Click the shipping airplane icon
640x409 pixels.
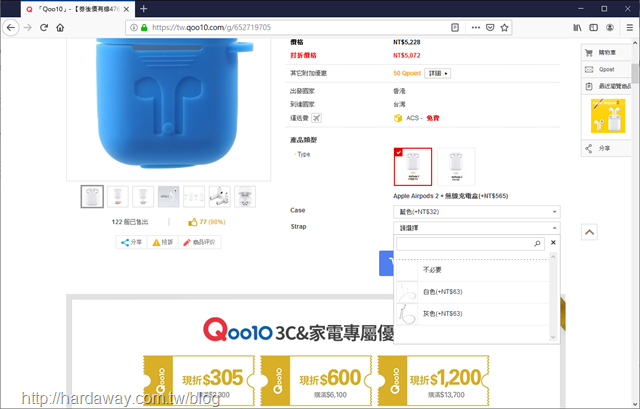point(316,118)
